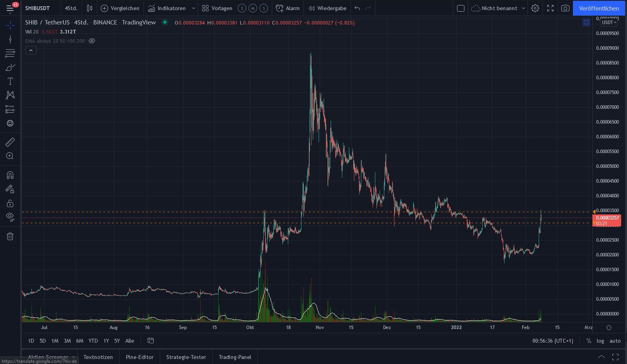Delete all drawings with the trash icon

(x=10, y=236)
